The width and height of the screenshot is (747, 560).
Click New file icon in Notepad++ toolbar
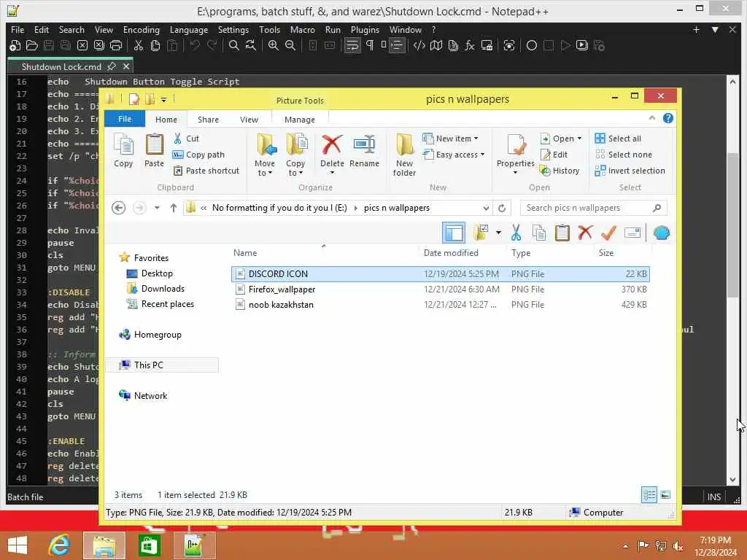click(x=15, y=46)
